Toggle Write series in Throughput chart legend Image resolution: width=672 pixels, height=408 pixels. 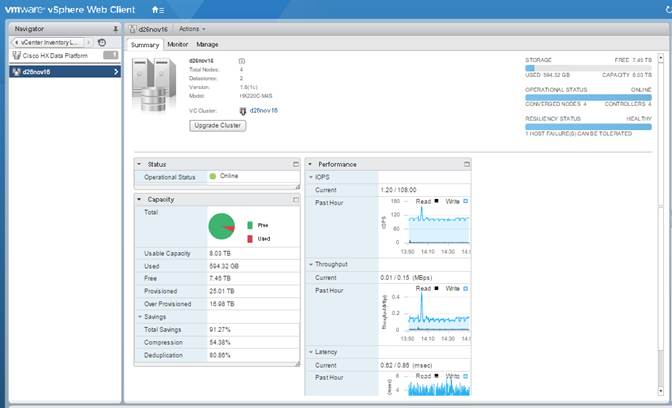click(456, 288)
